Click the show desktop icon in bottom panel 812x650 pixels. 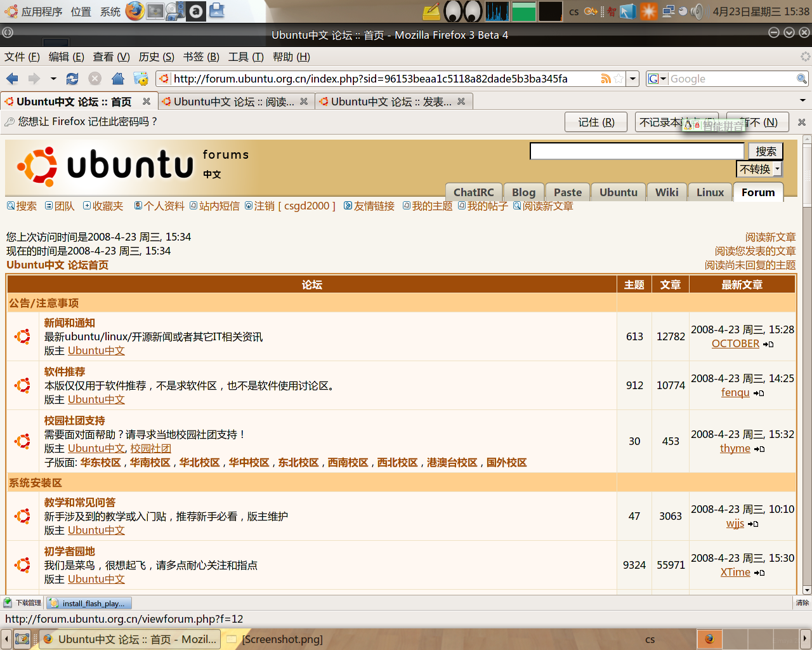point(22,639)
